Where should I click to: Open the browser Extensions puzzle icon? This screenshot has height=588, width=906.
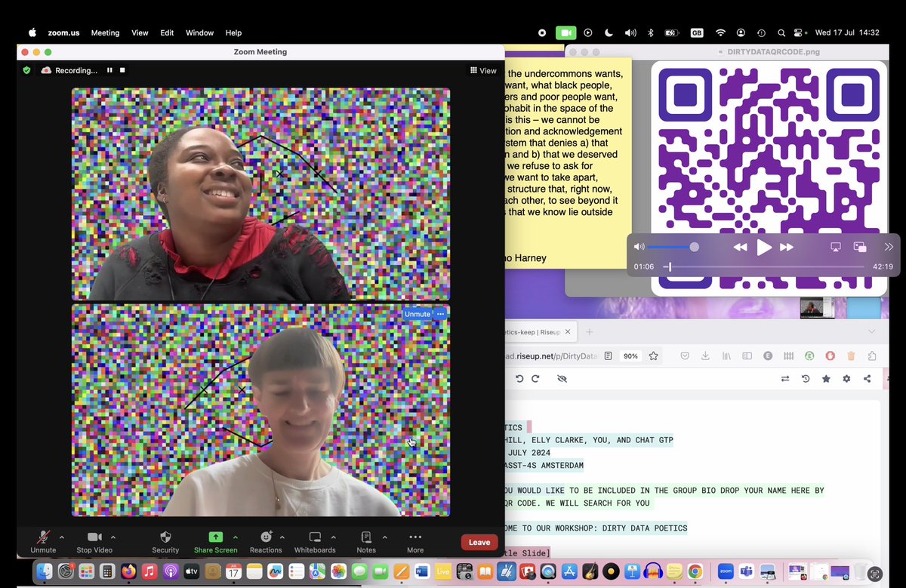tap(871, 356)
